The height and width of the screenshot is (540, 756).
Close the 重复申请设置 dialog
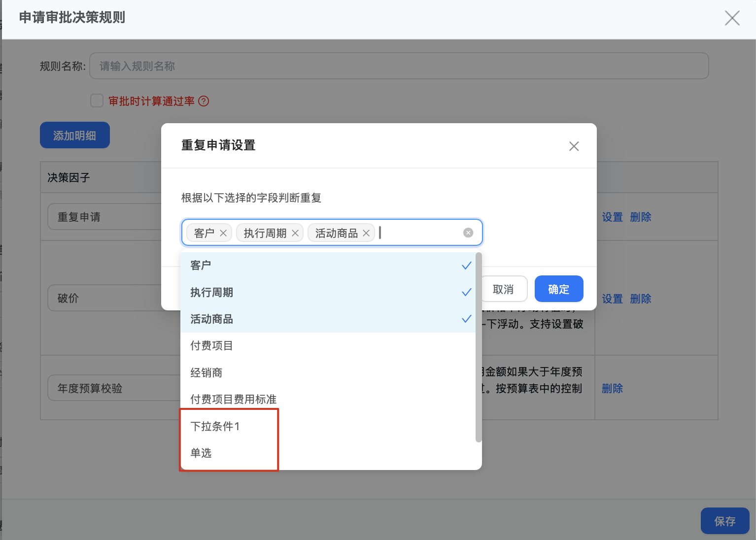574,146
